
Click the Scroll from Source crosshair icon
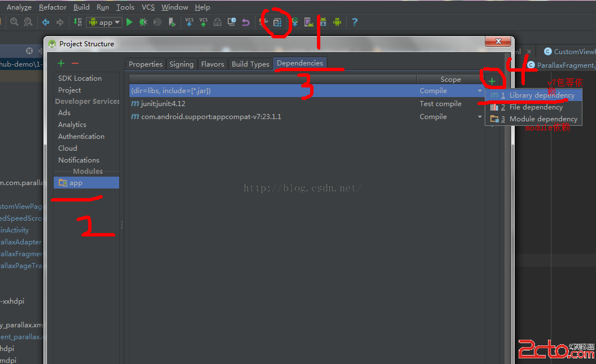click(x=29, y=51)
